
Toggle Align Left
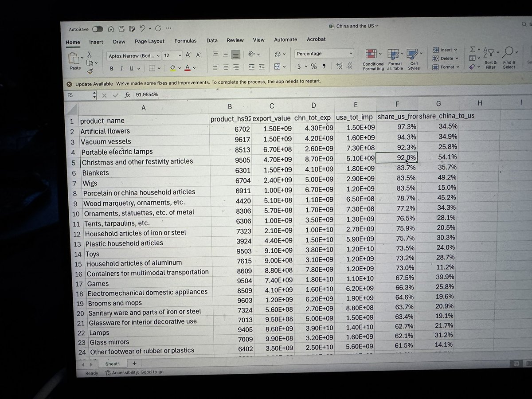[x=216, y=67]
